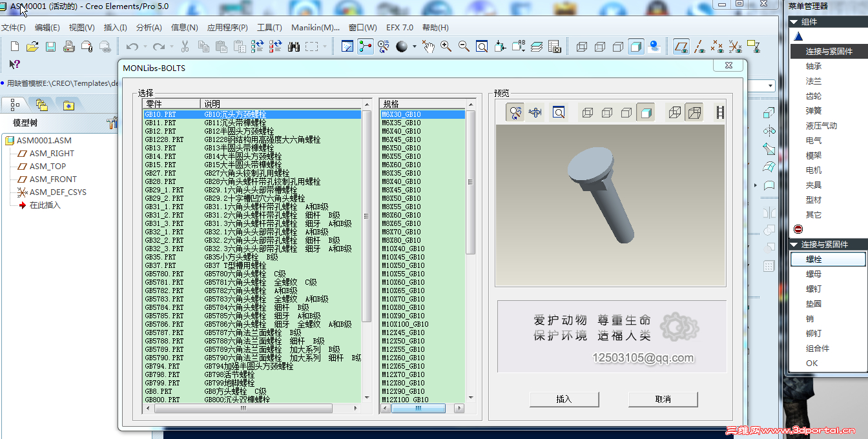The image size is (868, 439).
Task: Click the Refit view icon in main toolbar
Action: 482,46
